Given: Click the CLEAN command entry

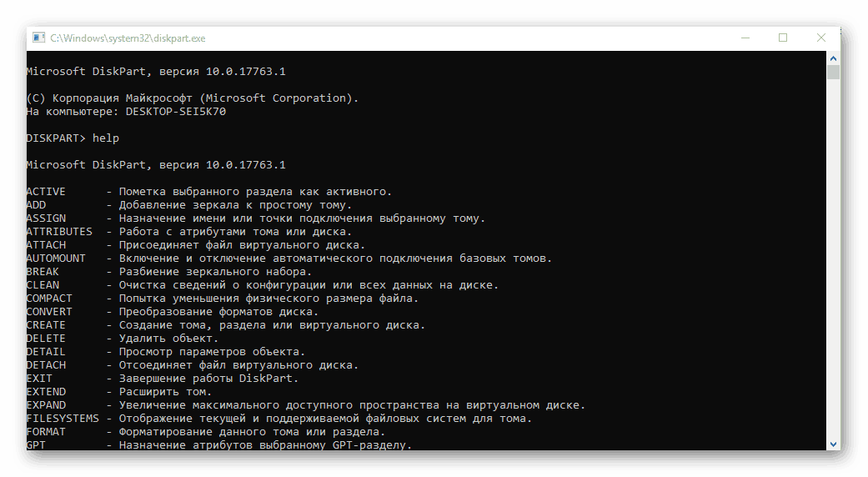Looking at the screenshot, I should click(x=263, y=285).
